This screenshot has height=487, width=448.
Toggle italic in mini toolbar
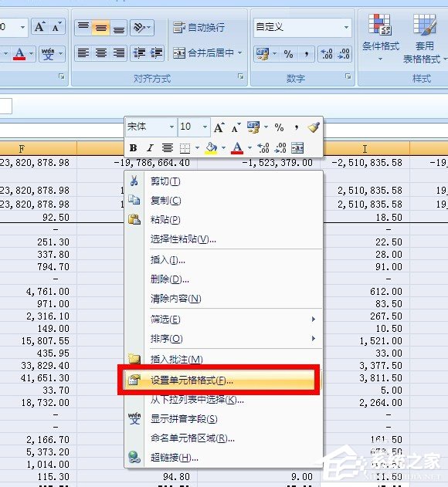pyautogui.click(x=150, y=148)
